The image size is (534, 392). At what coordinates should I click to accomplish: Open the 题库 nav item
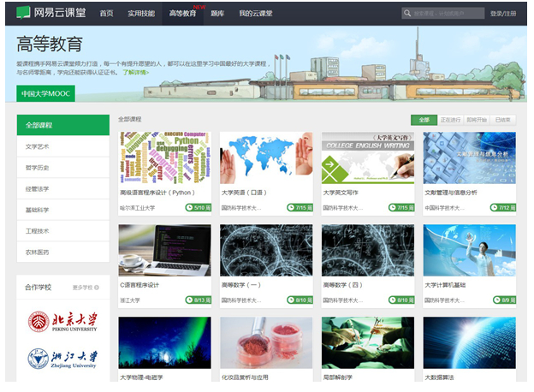click(217, 14)
